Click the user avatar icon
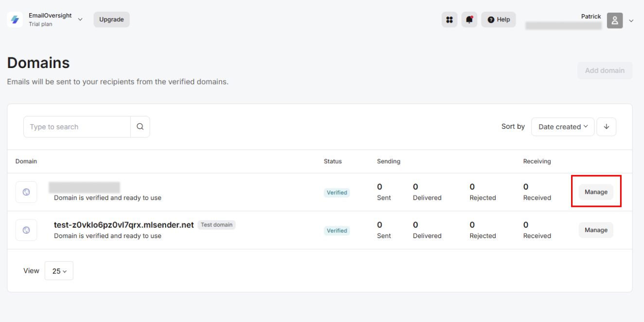 615,20
